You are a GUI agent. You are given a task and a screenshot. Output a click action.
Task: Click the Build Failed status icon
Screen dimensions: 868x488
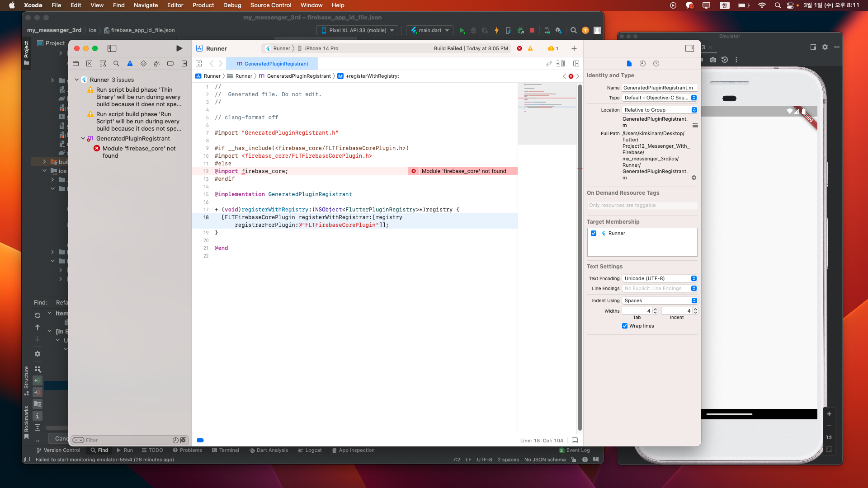(x=519, y=48)
